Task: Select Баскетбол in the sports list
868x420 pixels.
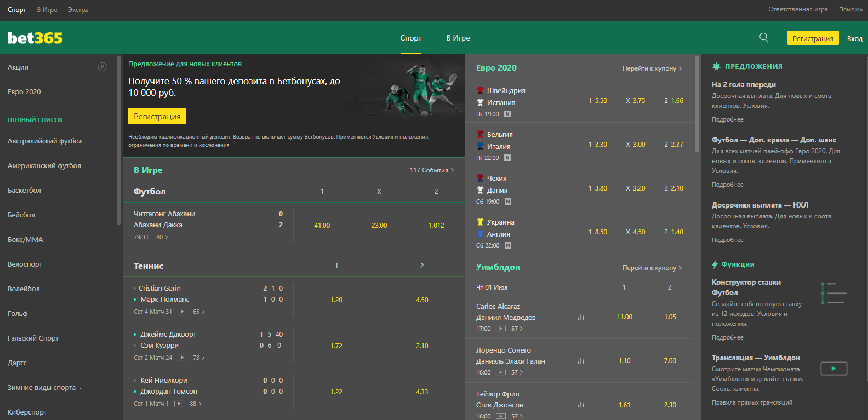Action: [x=24, y=191]
